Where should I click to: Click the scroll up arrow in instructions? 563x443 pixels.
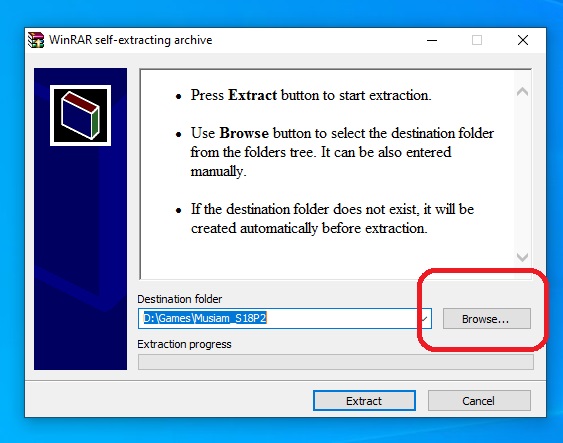coord(522,92)
